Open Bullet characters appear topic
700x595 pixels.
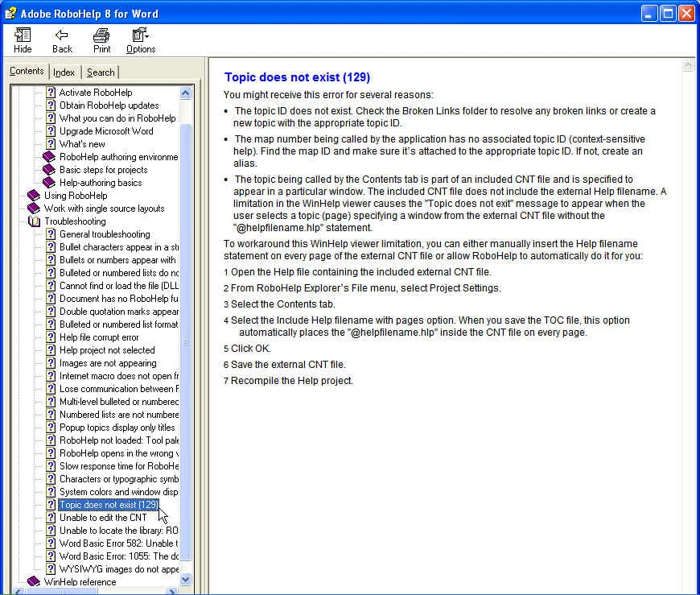click(x=119, y=247)
